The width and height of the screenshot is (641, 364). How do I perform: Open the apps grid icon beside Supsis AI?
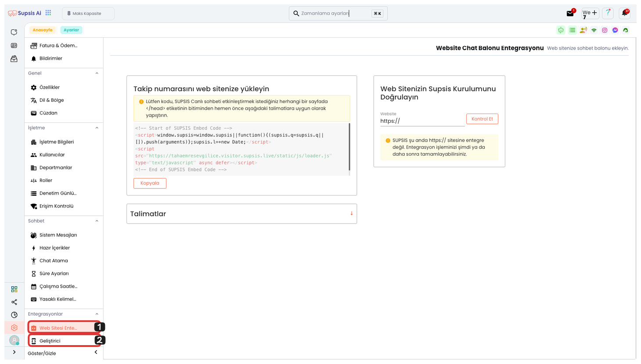(x=48, y=13)
